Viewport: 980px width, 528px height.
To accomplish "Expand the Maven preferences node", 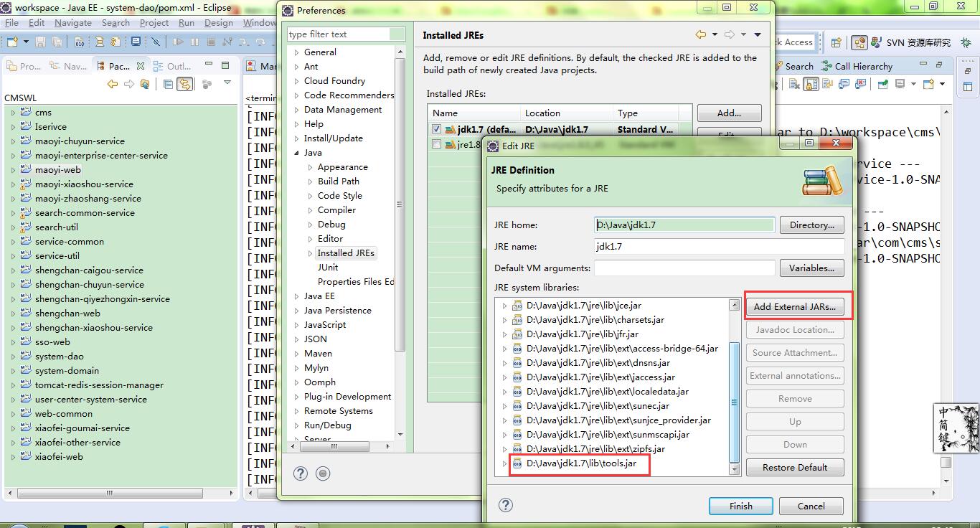I will click(296, 354).
